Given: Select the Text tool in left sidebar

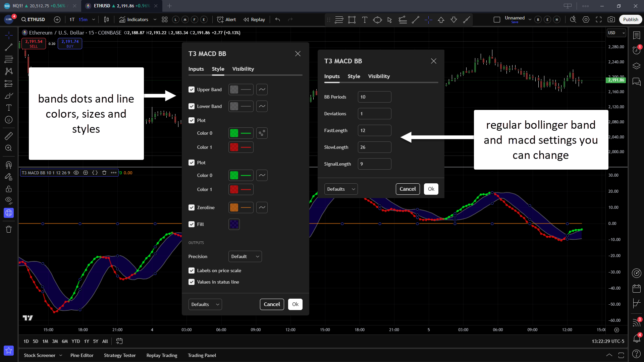Looking at the screenshot, I should [9, 108].
